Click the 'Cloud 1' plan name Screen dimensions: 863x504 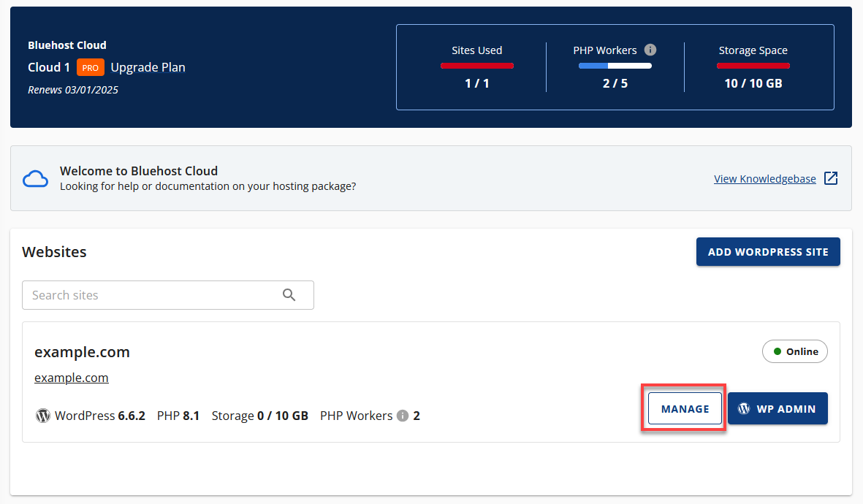pos(49,67)
